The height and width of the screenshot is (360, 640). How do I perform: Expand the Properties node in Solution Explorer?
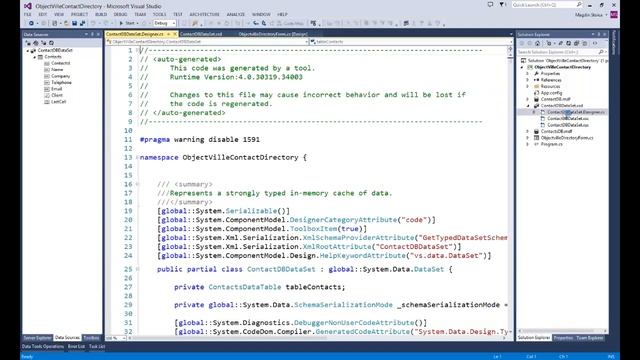(528, 73)
